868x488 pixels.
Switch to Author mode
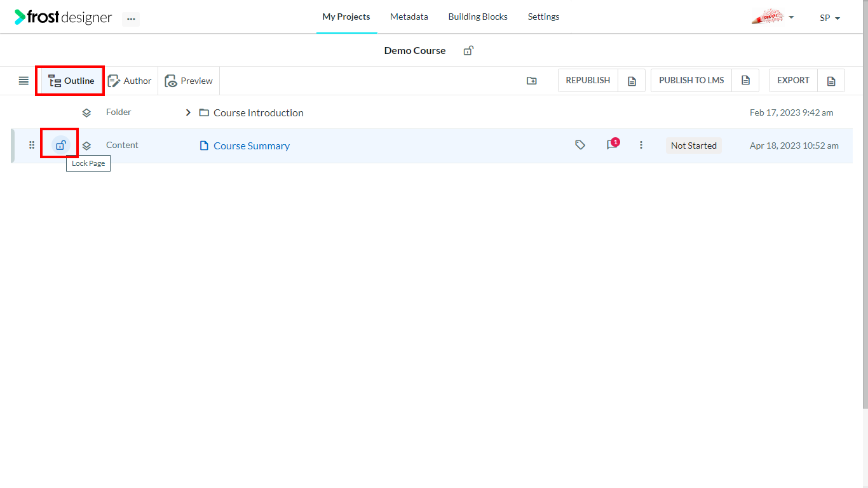pyautogui.click(x=130, y=81)
